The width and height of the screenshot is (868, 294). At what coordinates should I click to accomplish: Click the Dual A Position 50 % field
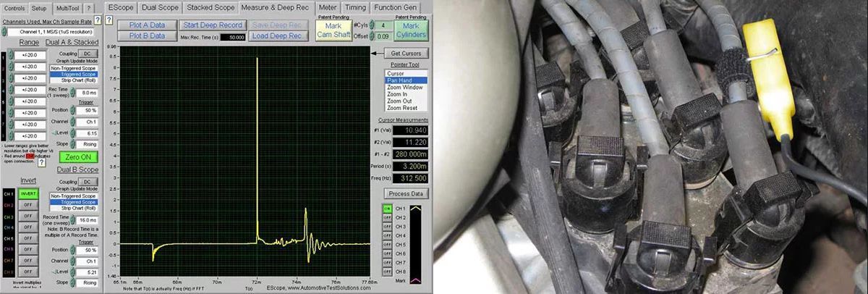[85, 110]
